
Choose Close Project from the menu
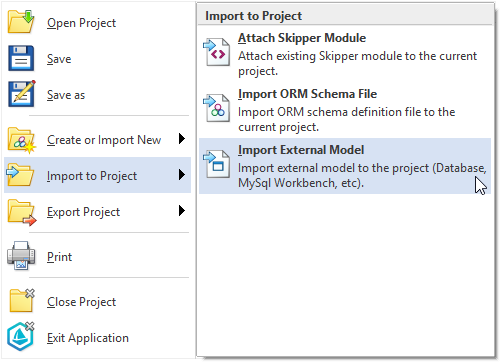pos(97,302)
